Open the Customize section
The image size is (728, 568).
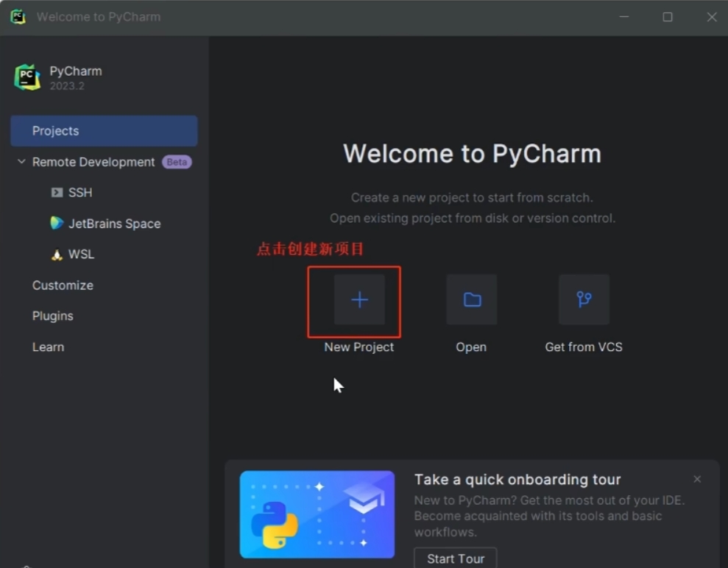click(63, 285)
